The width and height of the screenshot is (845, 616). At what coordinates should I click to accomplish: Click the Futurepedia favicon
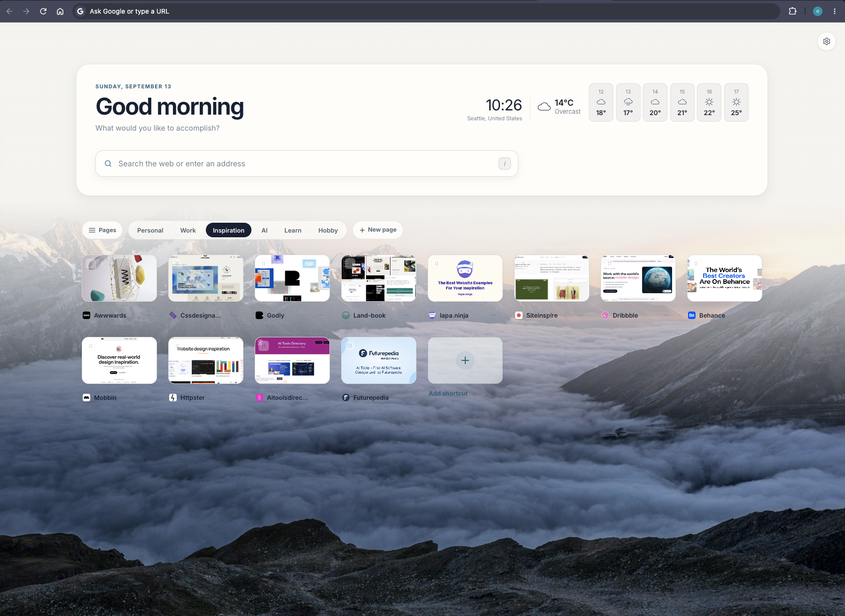pyautogui.click(x=346, y=398)
